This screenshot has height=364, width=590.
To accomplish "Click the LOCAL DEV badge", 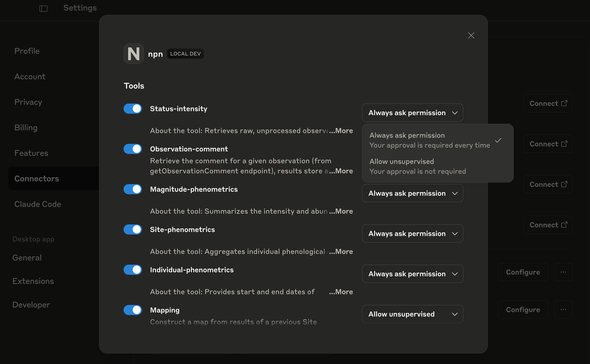I will click(185, 54).
